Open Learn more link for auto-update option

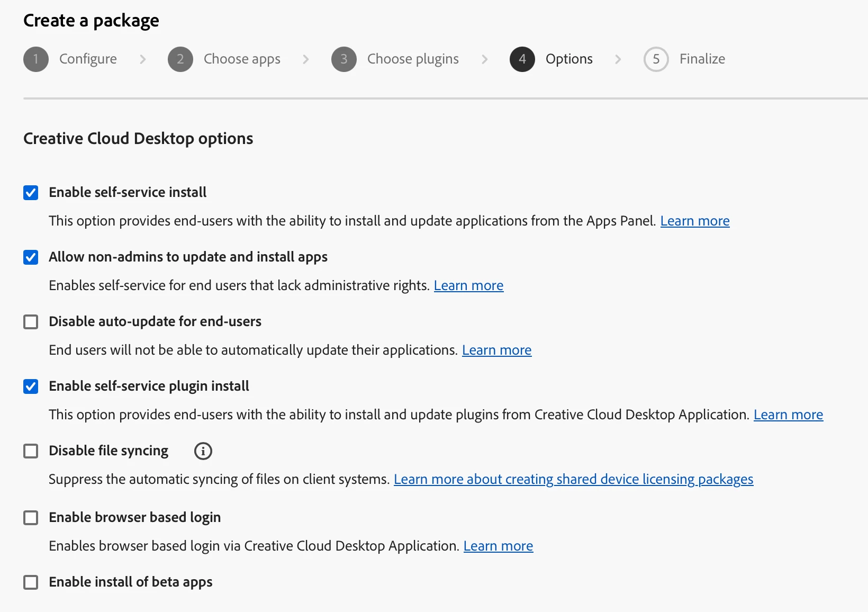(x=496, y=350)
